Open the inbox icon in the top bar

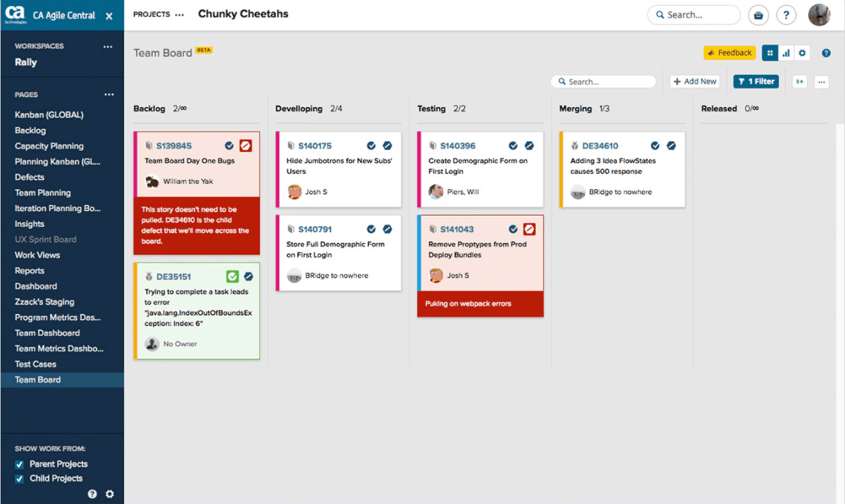(758, 15)
